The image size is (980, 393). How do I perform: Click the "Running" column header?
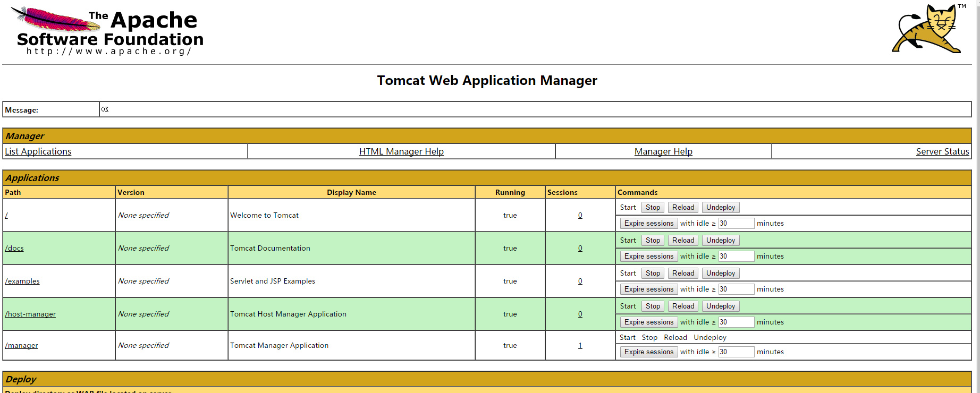510,192
